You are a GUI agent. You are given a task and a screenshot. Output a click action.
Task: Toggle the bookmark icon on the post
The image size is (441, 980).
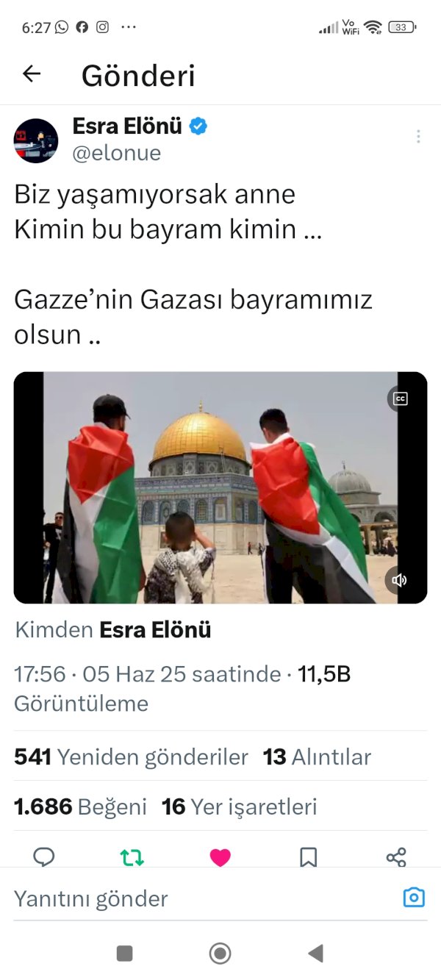(x=308, y=856)
